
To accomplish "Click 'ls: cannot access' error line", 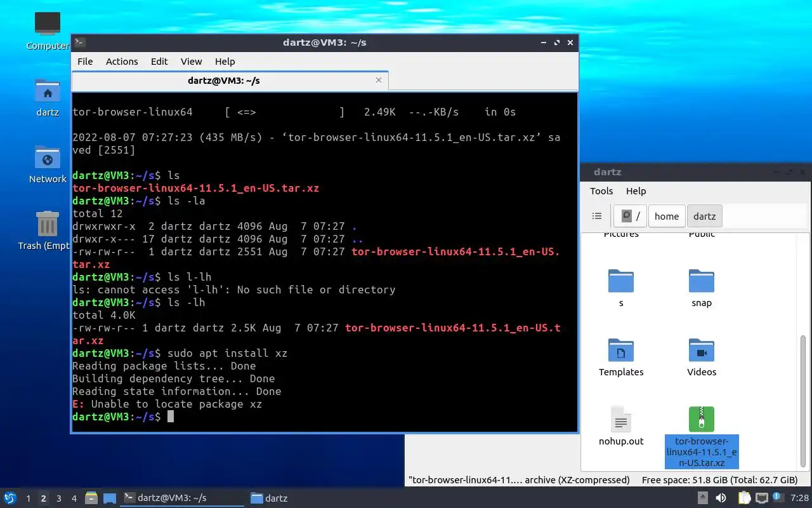I will (x=233, y=290).
